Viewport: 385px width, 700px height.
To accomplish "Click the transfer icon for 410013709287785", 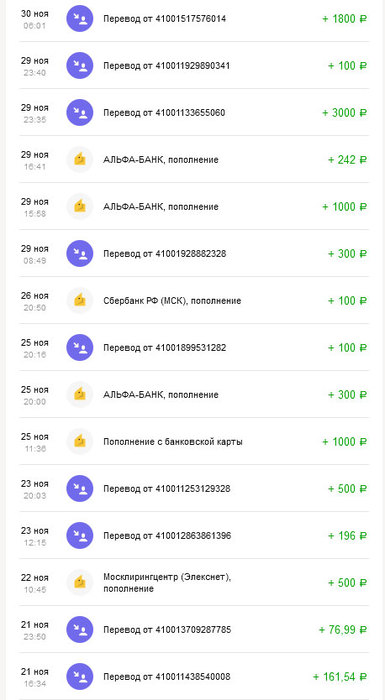I will 80,630.
